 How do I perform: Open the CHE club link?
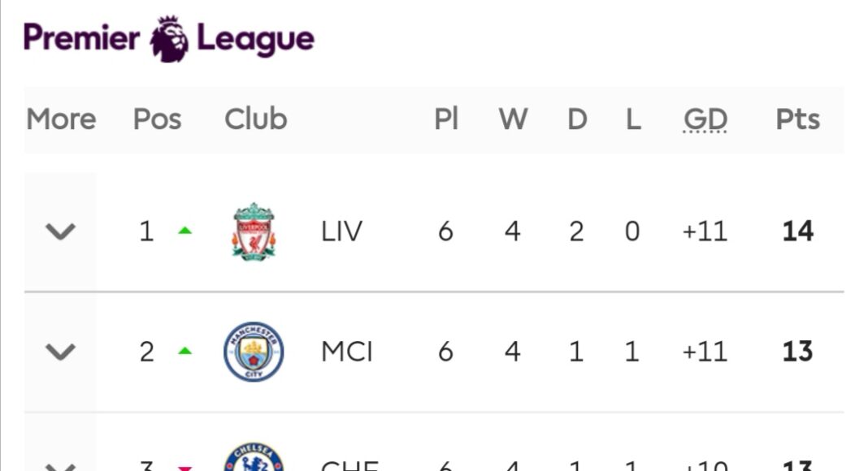pos(349,466)
